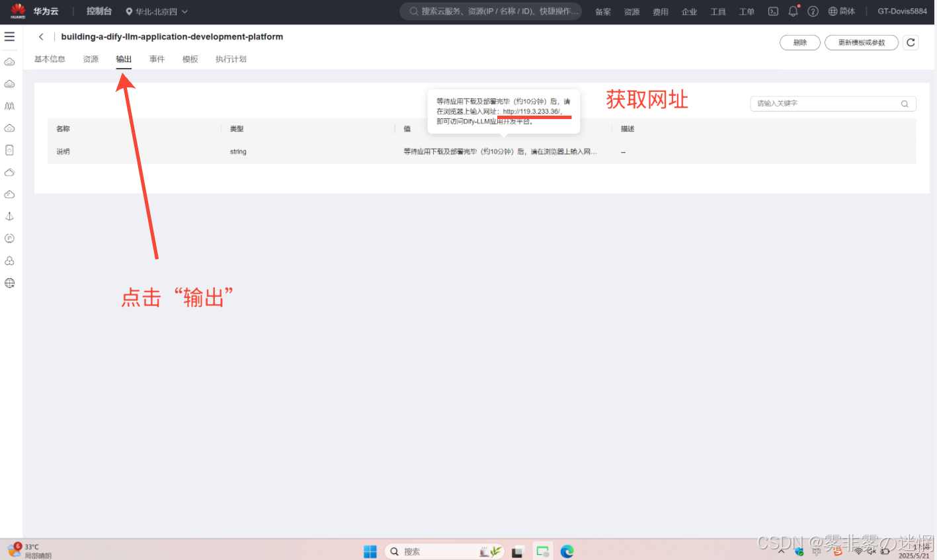The width and height of the screenshot is (937, 560).
Task: Open the three-circles trefoil sidebar icon
Action: point(9,260)
